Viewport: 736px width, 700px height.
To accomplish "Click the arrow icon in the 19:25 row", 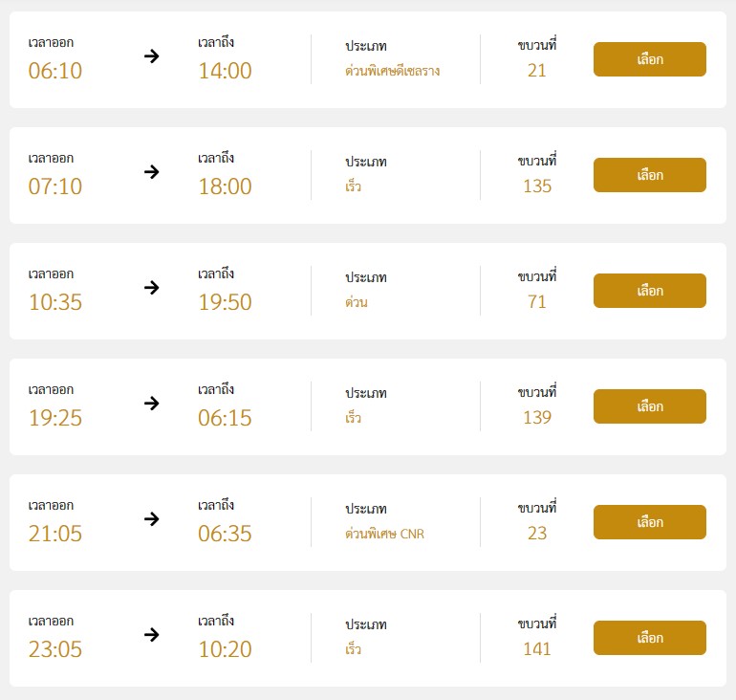I will tap(152, 404).
